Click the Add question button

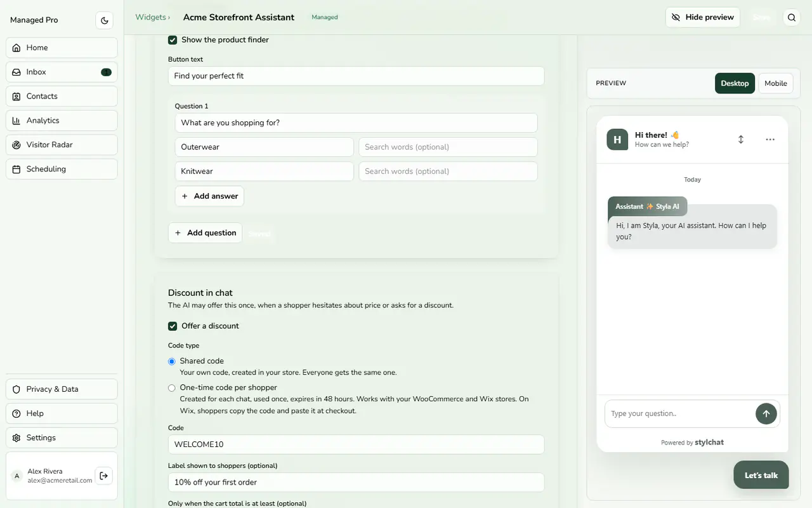(x=205, y=233)
